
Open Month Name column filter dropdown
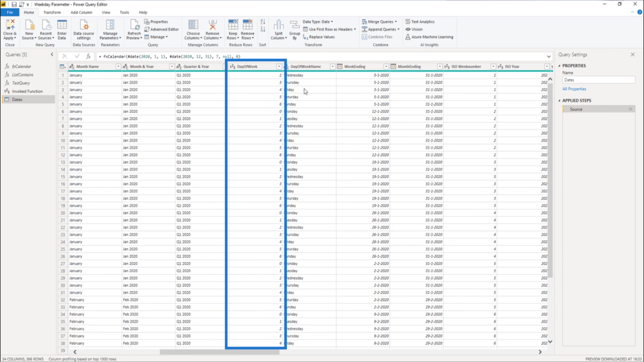118,67
